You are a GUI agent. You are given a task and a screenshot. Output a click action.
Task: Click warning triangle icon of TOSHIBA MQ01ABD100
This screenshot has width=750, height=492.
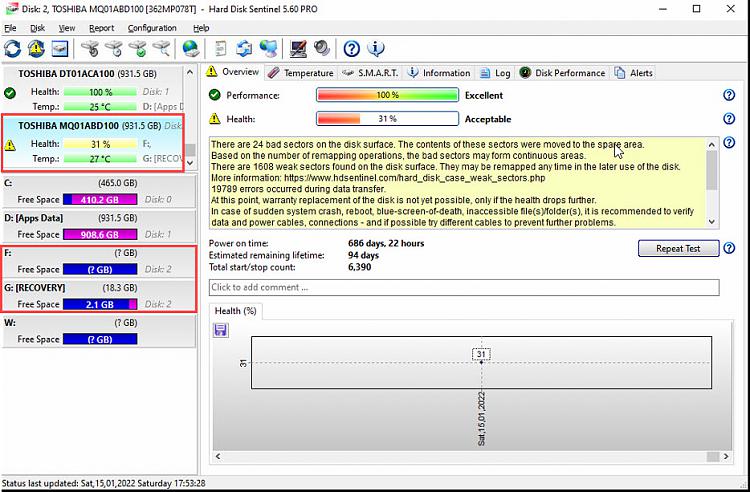[x=10, y=145]
